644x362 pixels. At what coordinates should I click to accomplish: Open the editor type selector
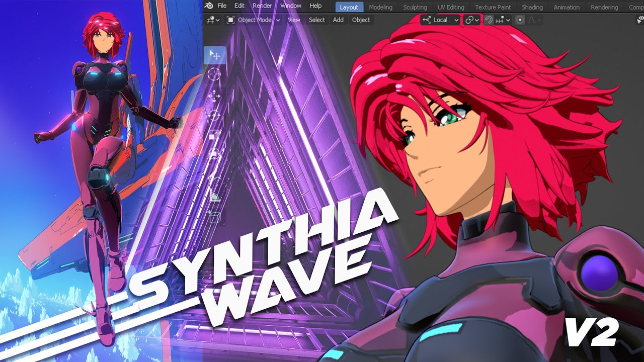click(x=213, y=20)
